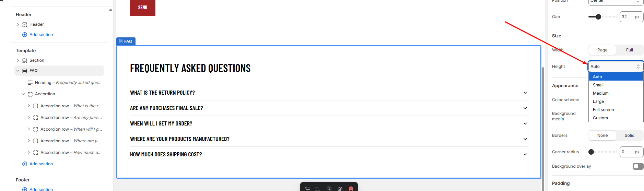This screenshot has height=191, width=644.
Task: Click the hide section eye icon
Action: tap(340, 189)
